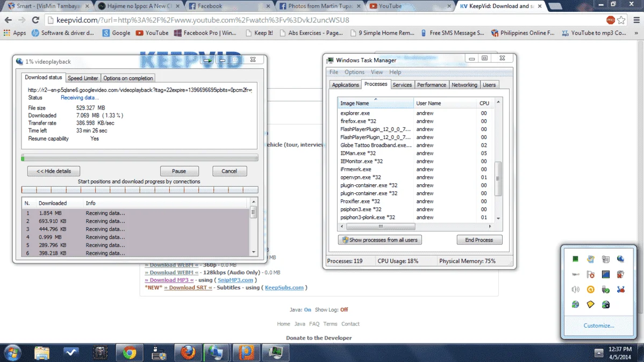
Task: Open Options on completion tab in IDM
Action: [x=128, y=78]
